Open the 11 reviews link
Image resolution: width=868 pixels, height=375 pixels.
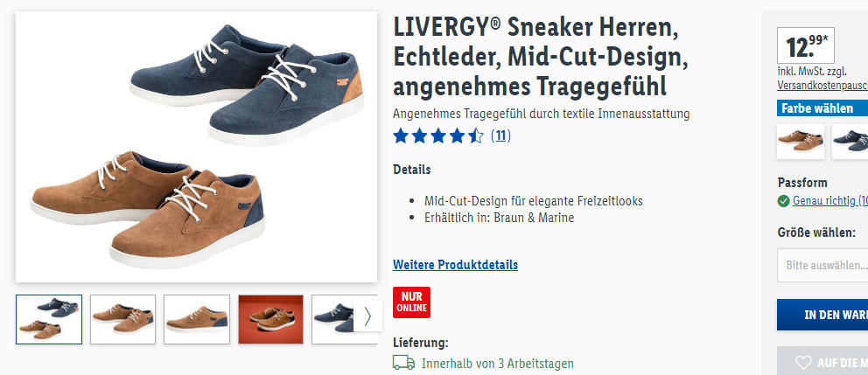point(500,135)
